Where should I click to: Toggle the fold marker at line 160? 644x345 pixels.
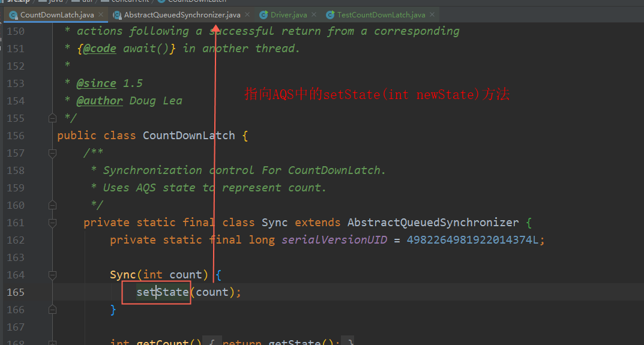pos(52,205)
